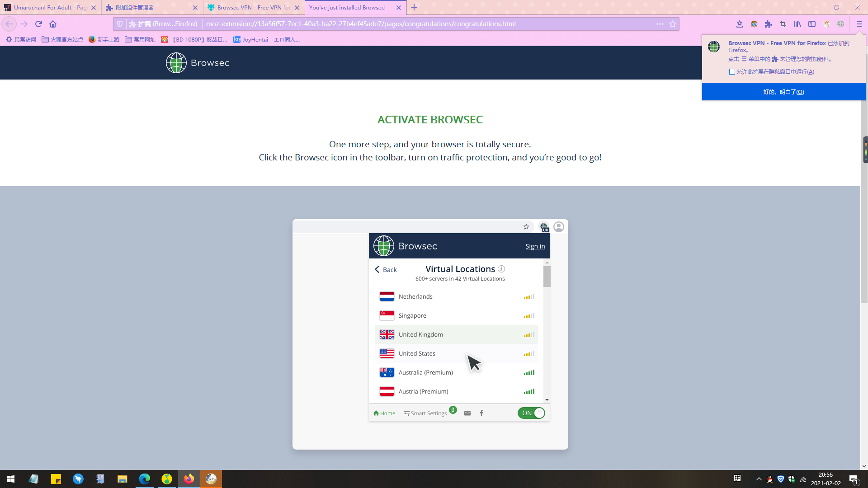Allow extension to run in private windows checkbox

(x=732, y=72)
